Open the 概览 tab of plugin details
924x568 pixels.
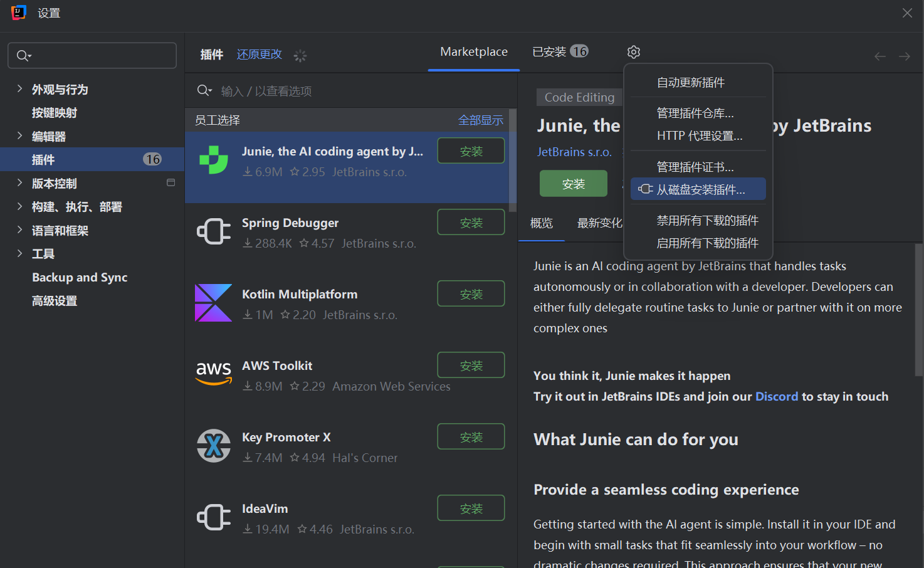tap(542, 223)
